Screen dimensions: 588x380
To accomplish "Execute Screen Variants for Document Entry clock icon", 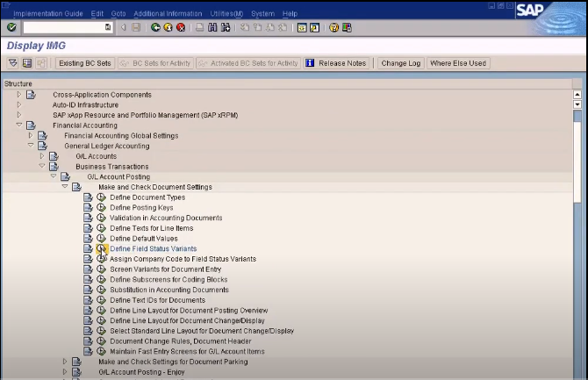I will tap(101, 269).
